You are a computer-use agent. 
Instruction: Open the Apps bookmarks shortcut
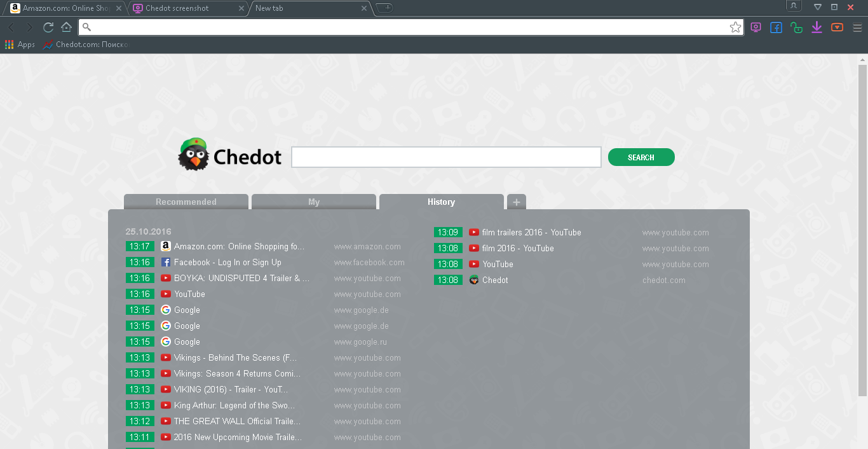pos(20,45)
